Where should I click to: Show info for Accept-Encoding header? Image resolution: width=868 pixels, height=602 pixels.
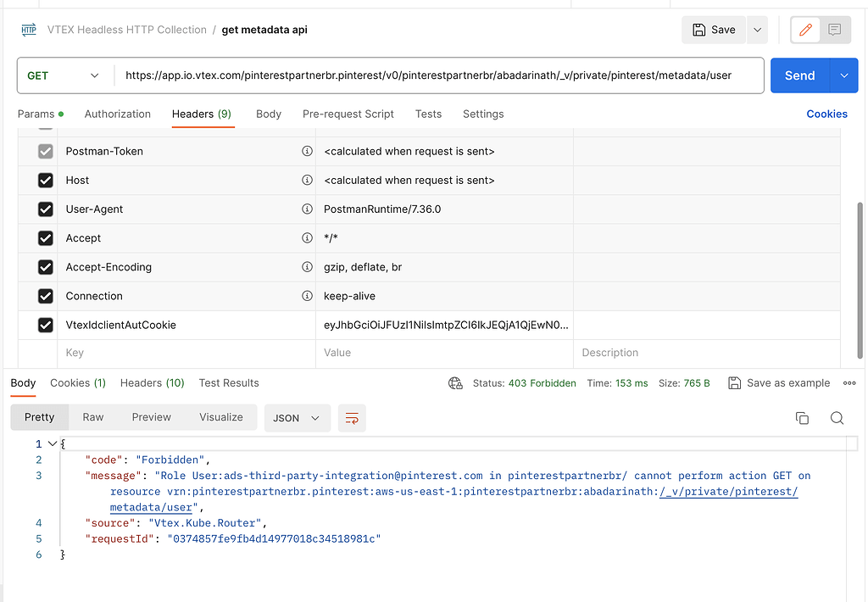[x=307, y=267]
